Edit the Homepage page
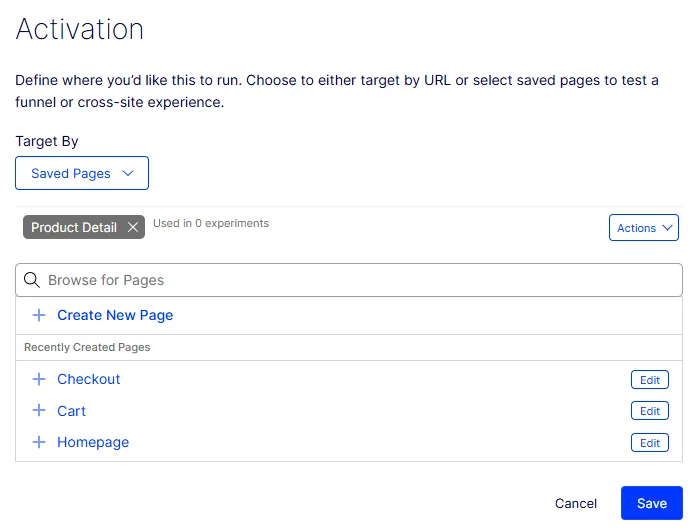 click(x=650, y=443)
